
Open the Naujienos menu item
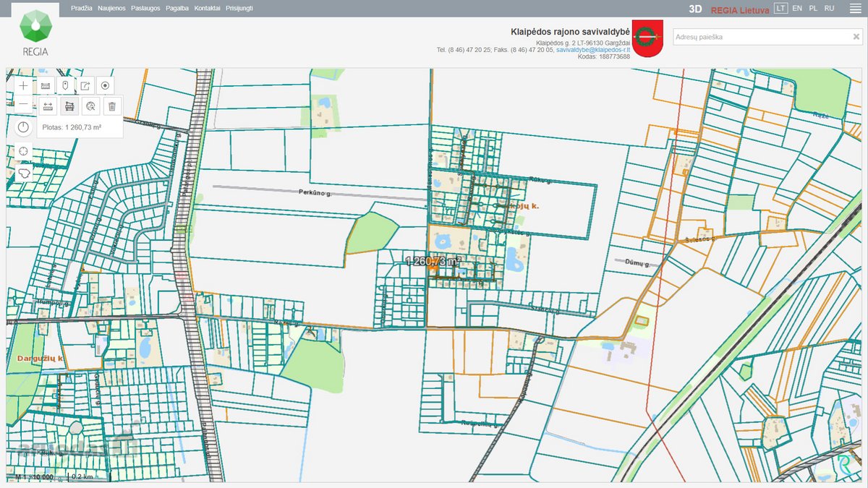[x=111, y=8]
